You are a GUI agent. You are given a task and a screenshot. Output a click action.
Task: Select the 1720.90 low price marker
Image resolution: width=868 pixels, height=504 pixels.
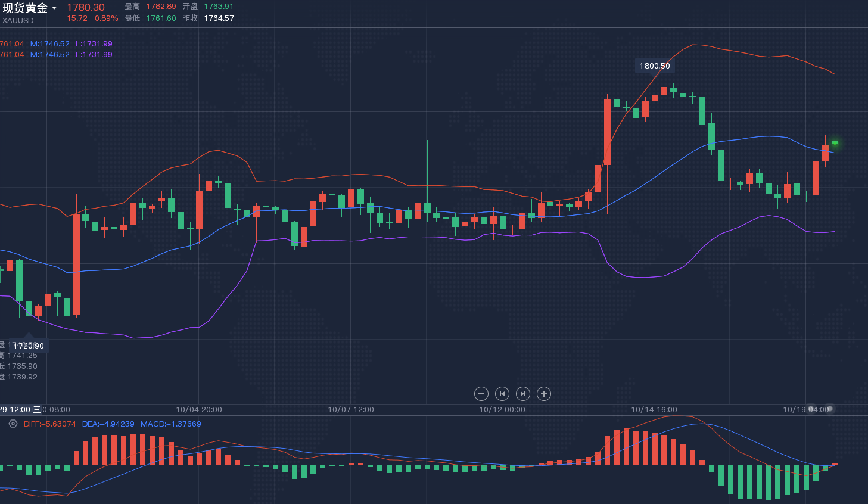[x=29, y=346]
